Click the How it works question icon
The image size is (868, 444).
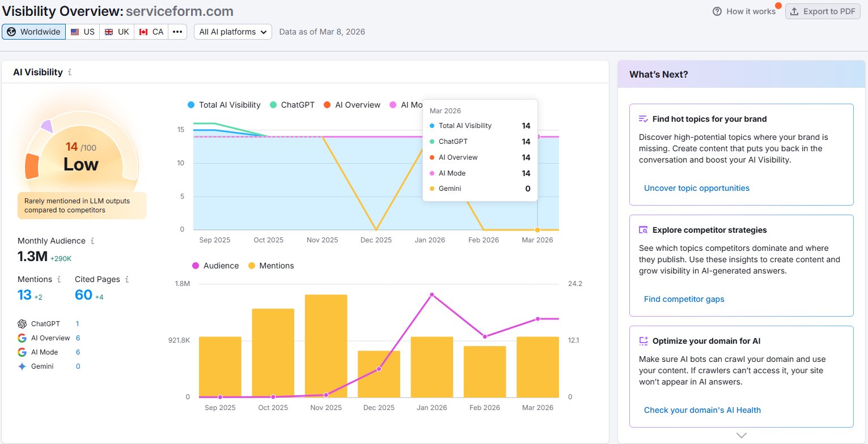[x=717, y=11]
